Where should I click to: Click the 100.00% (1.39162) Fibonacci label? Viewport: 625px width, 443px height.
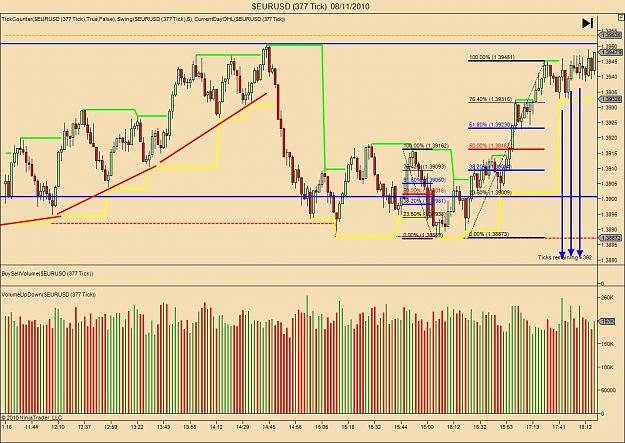pos(425,146)
